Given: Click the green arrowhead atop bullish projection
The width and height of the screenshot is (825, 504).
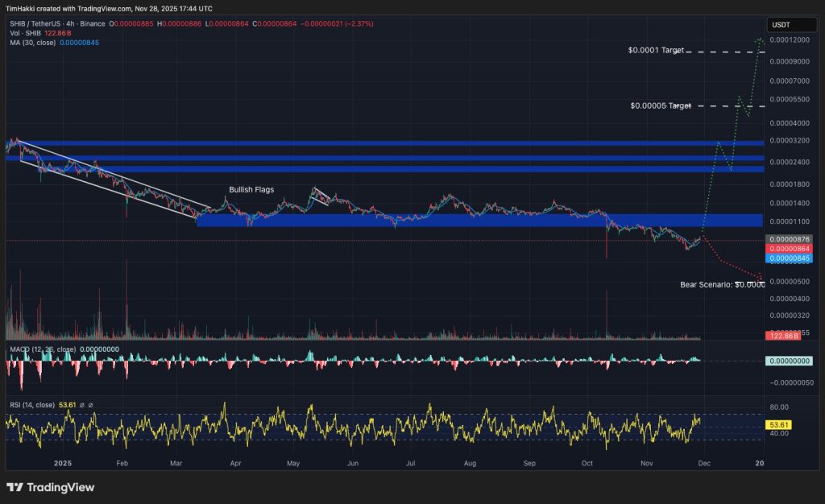Looking at the screenshot, I should (759, 39).
